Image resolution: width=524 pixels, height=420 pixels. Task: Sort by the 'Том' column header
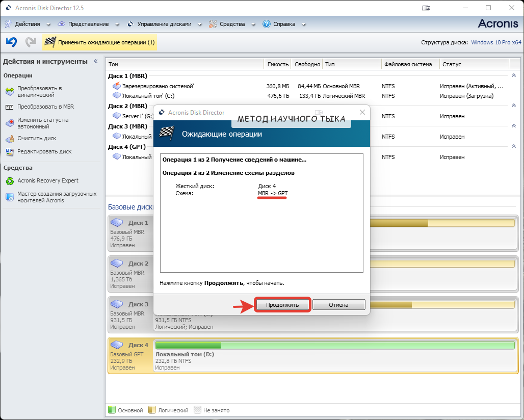185,64
